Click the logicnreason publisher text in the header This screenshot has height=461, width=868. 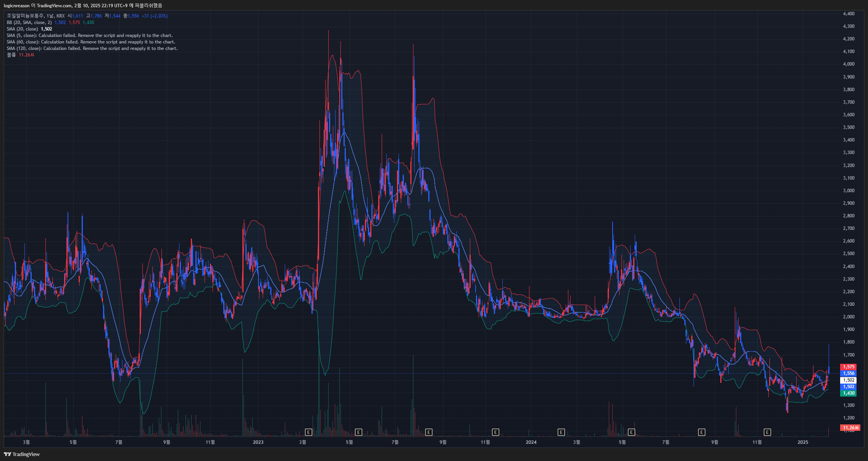click(x=16, y=6)
